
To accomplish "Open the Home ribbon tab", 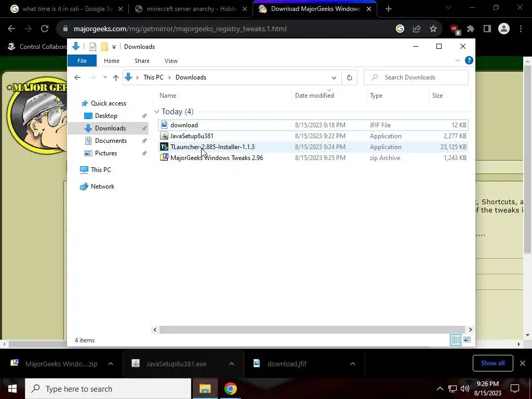I will (112, 61).
